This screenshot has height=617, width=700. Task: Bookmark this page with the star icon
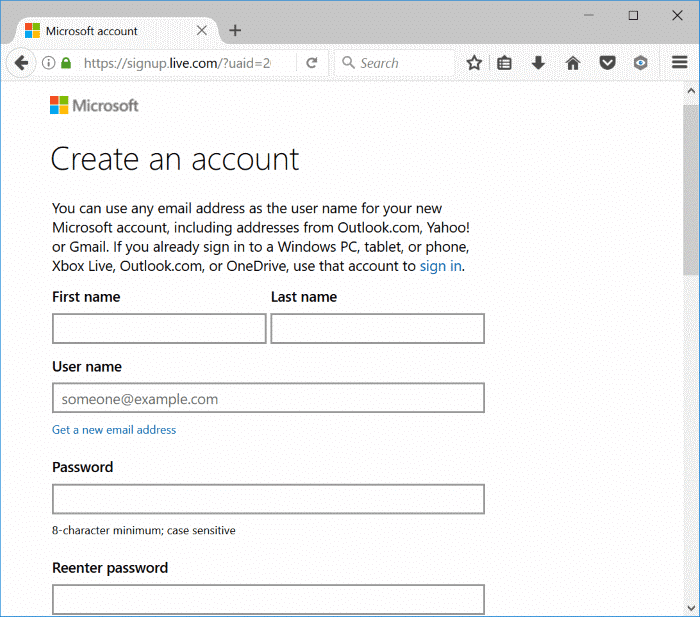click(474, 63)
